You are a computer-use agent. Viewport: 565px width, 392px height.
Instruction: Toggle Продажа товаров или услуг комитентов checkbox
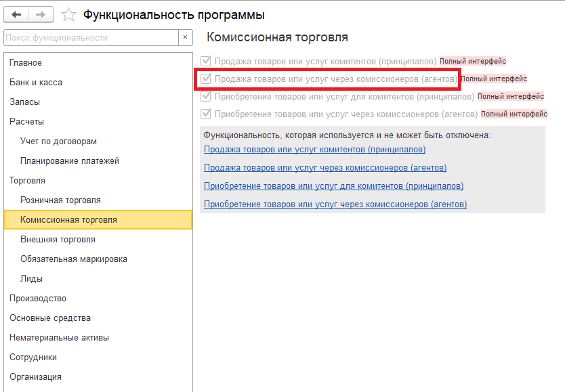(207, 61)
